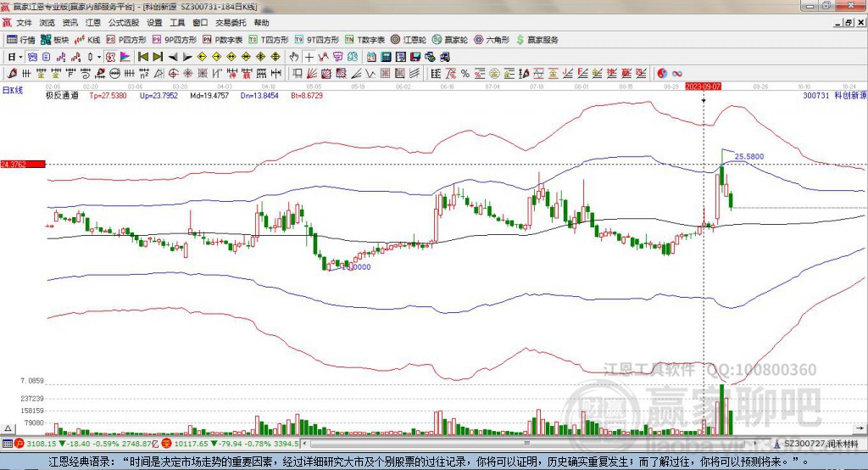The image size is (868, 470).
Task: Switch to the K线 chart view
Action: pyautogui.click(x=88, y=40)
